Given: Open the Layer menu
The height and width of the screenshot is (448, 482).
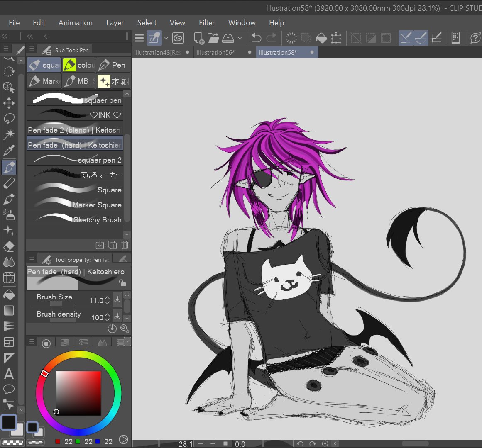Looking at the screenshot, I should (115, 23).
